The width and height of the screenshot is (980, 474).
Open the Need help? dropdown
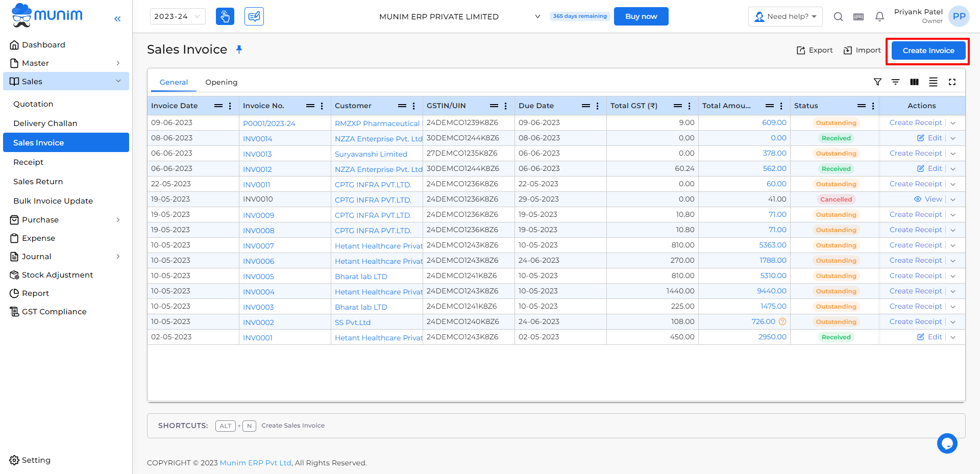point(786,16)
